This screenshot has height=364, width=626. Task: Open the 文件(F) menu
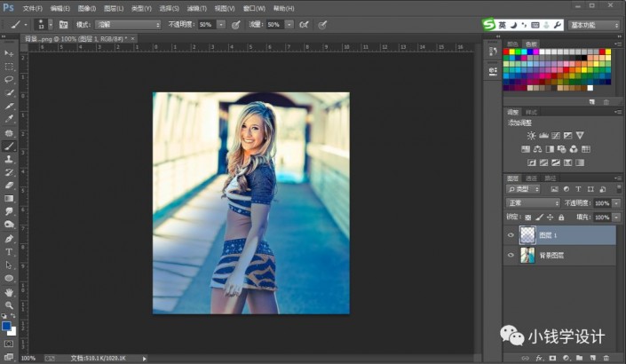coord(32,8)
